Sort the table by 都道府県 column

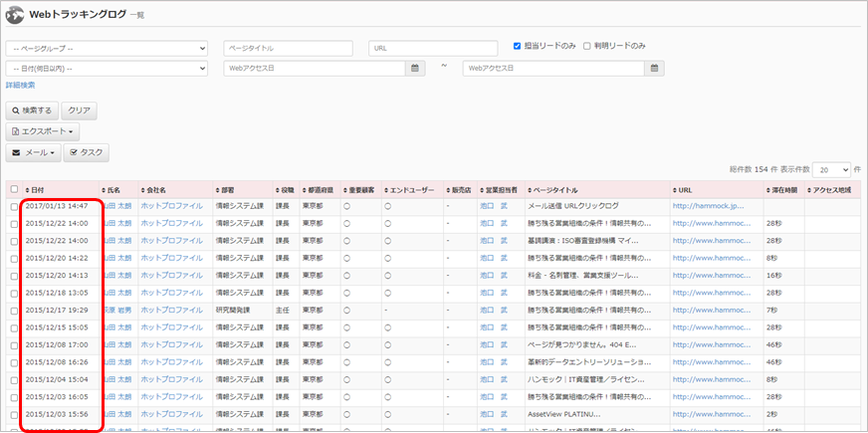(x=318, y=190)
